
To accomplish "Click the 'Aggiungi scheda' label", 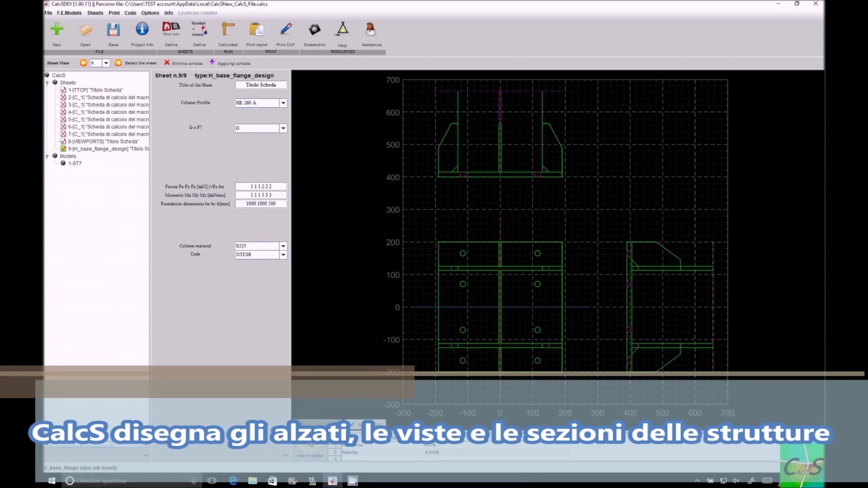I will coord(233,63).
